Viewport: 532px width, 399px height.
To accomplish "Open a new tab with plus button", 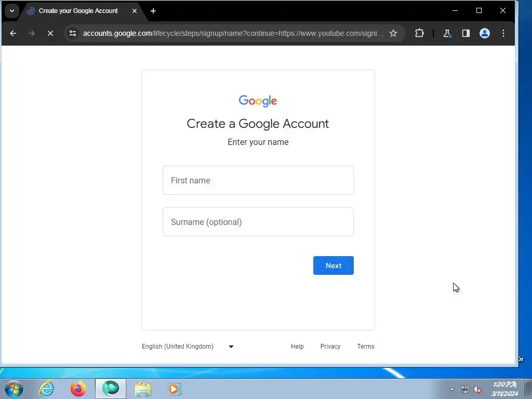I will pos(153,11).
